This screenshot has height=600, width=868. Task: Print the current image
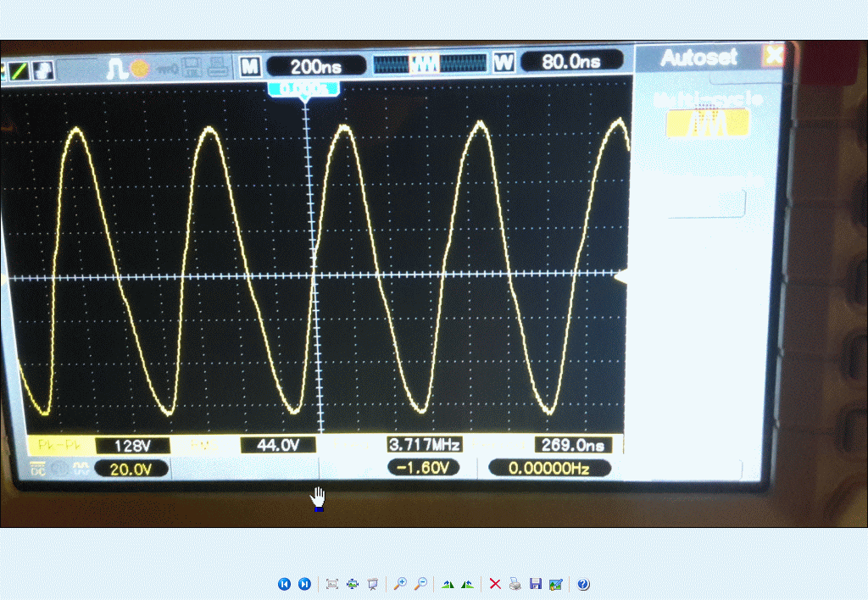(515, 584)
